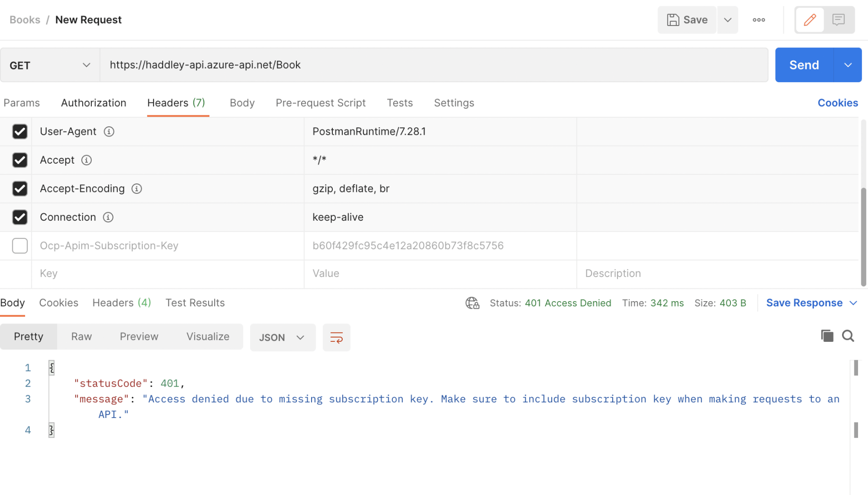Copy response body with copy icon
This screenshot has height=495, width=868.
point(827,336)
